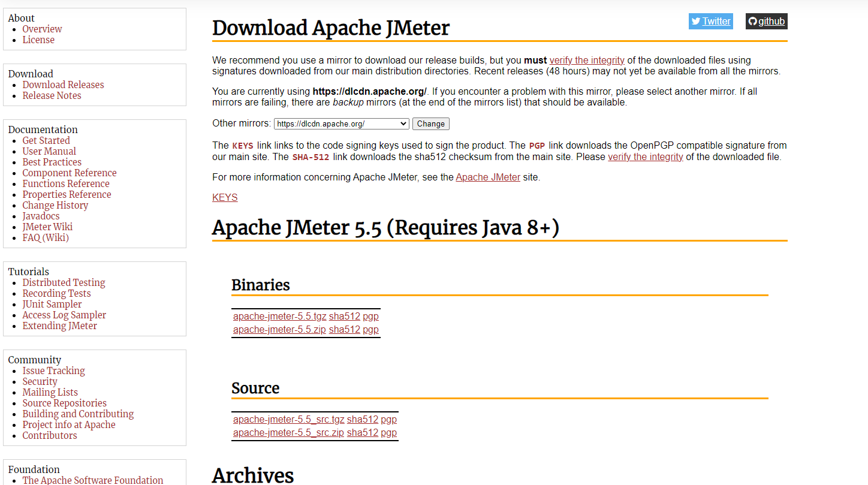Click the Community sidebar title
This screenshot has width=868, height=485.
pos(34,360)
